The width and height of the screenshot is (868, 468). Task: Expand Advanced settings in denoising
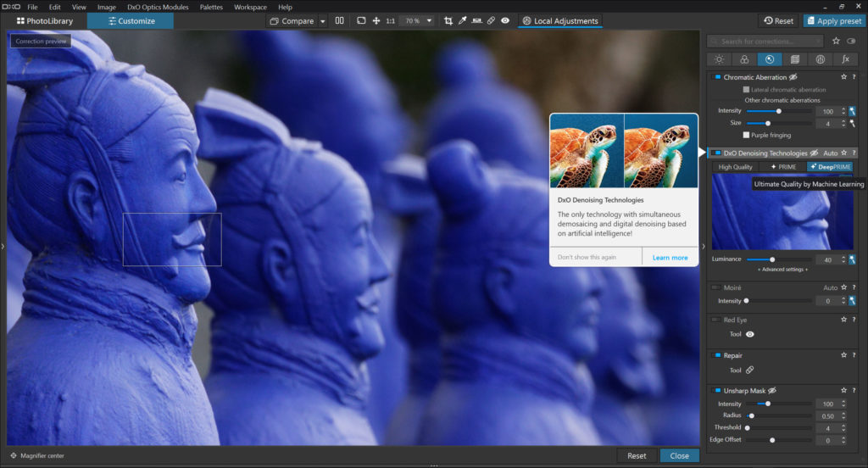[782, 270]
